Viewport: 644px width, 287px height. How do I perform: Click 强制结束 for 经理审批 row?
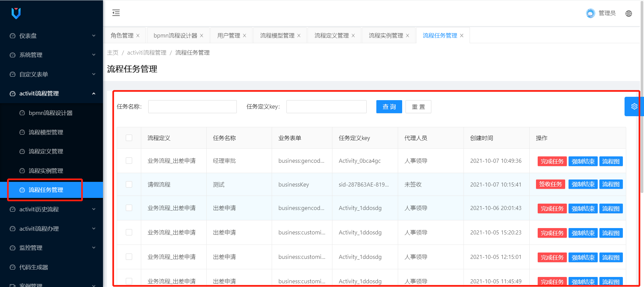coord(583,161)
